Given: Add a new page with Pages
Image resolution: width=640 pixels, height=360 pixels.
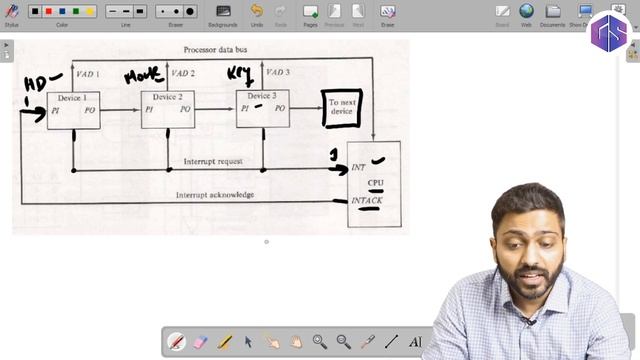Looking at the screenshot, I should pos(310,15).
